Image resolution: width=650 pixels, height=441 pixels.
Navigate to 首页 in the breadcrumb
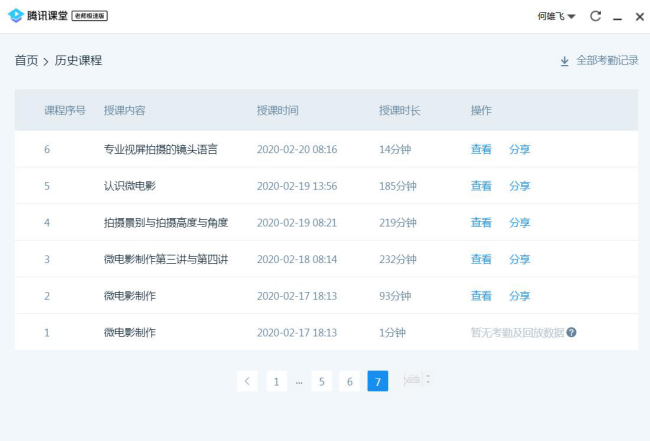click(x=26, y=61)
